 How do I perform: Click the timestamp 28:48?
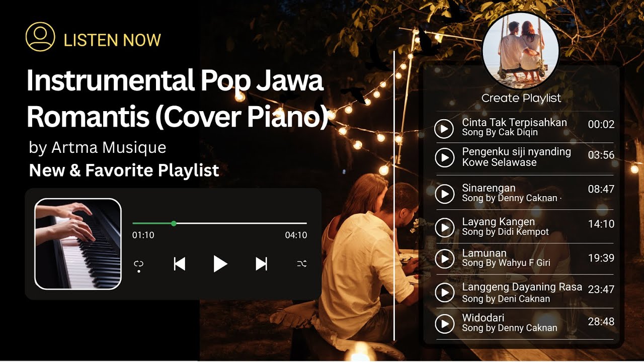(601, 322)
